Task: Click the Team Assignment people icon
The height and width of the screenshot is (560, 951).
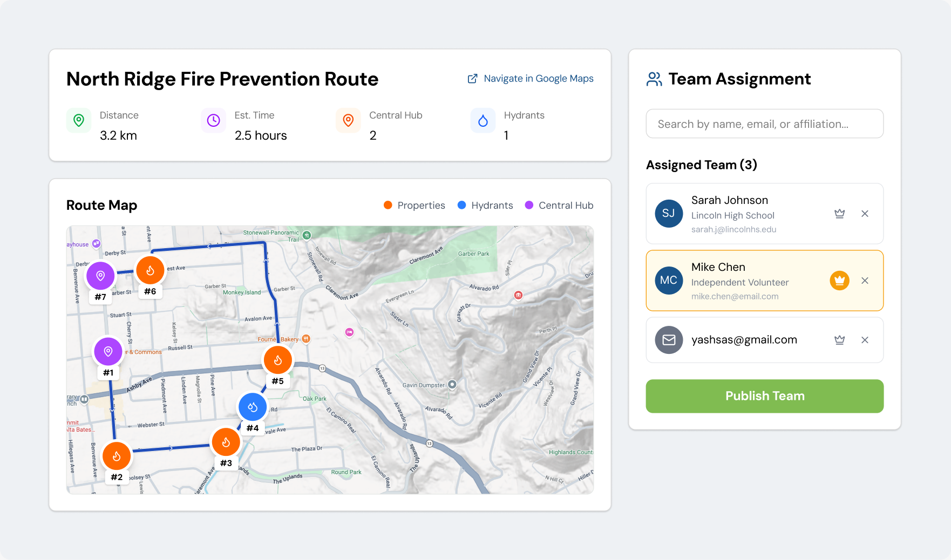Action: (x=654, y=79)
